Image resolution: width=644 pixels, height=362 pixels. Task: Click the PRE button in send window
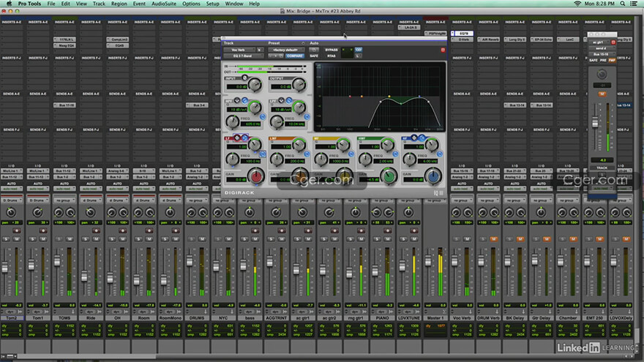603,60
